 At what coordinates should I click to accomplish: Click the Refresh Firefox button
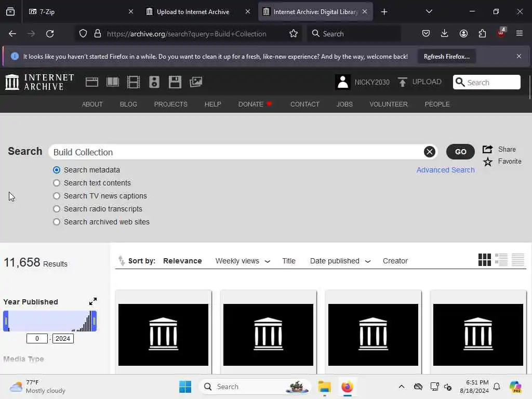(x=446, y=56)
